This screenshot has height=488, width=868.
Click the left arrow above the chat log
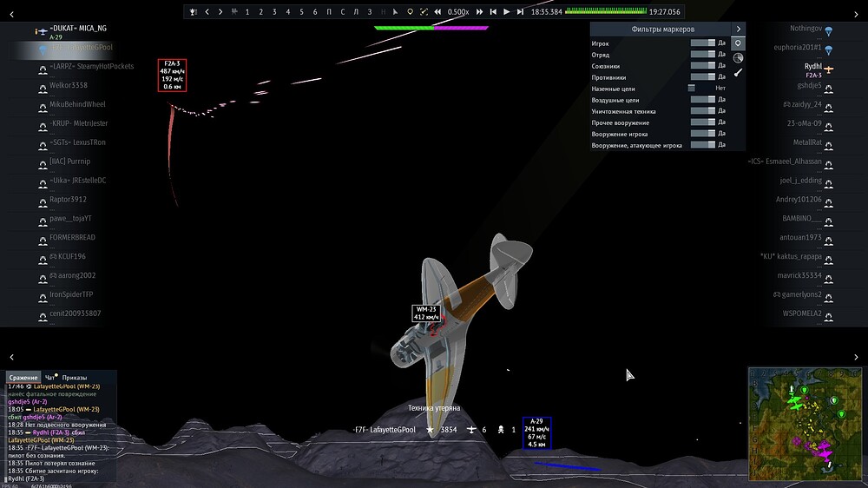pos(11,357)
